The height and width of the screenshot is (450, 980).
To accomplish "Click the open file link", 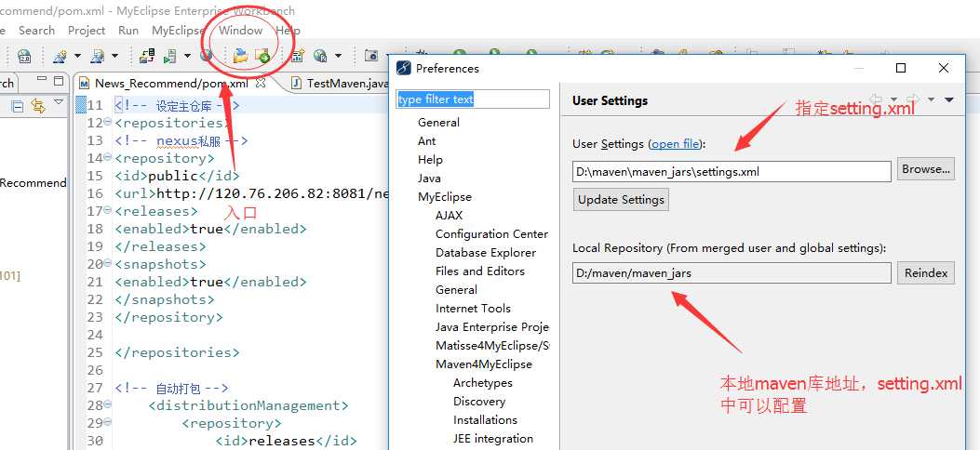I will point(675,144).
